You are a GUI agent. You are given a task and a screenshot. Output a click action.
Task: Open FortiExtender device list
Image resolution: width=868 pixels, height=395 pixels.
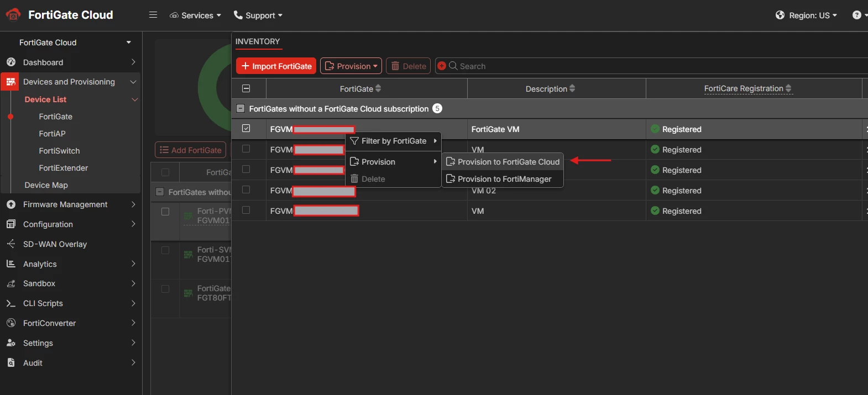(x=63, y=168)
